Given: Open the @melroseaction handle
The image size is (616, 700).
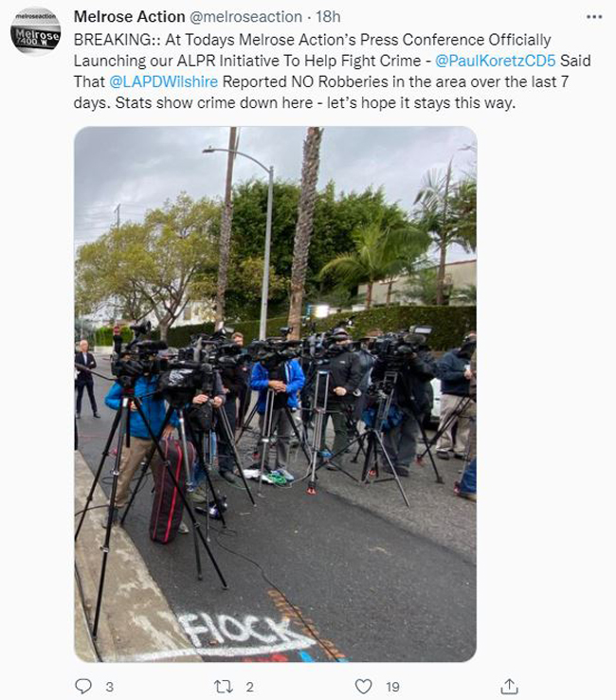Looking at the screenshot, I should point(245,17).
